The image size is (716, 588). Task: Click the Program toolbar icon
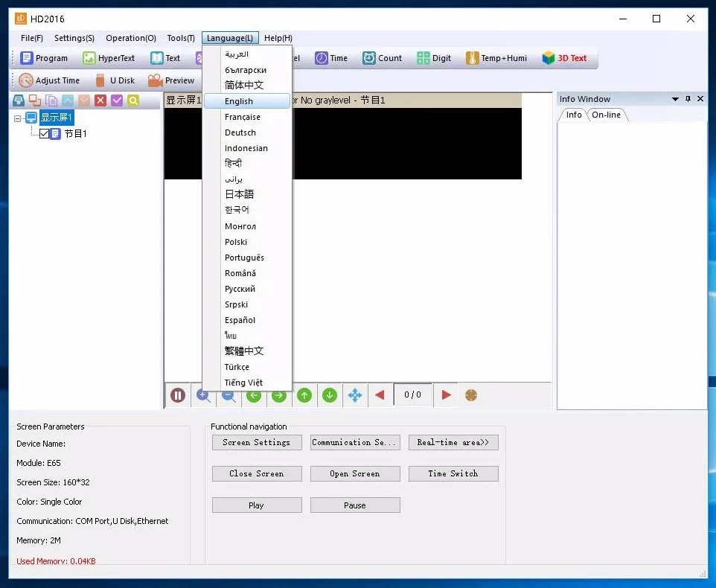coord(44,58)
